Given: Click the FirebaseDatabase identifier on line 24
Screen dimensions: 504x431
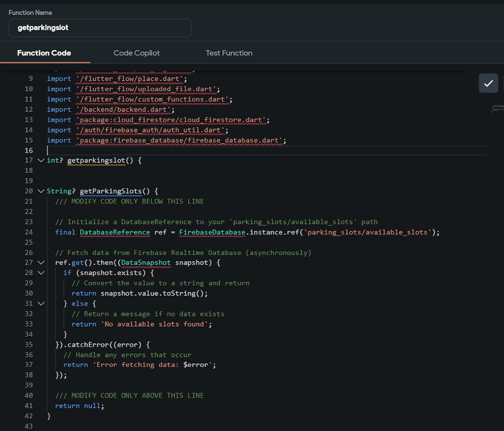Looking at the screenshot, I should 212,232.
